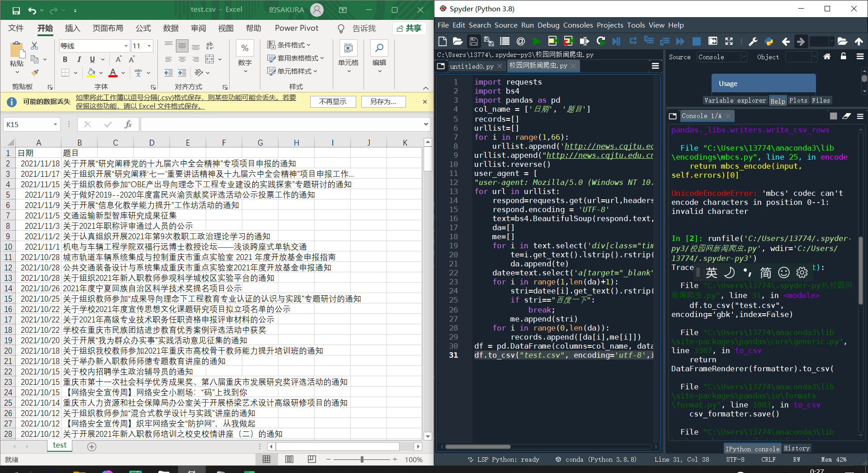This screenshot has height=473, width=868.
Task: Open Excel 公式 ribbon tab
Action: (x=143, y=28)
